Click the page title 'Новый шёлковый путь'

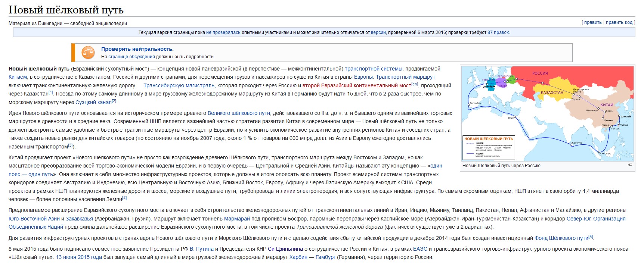point(66,10)
